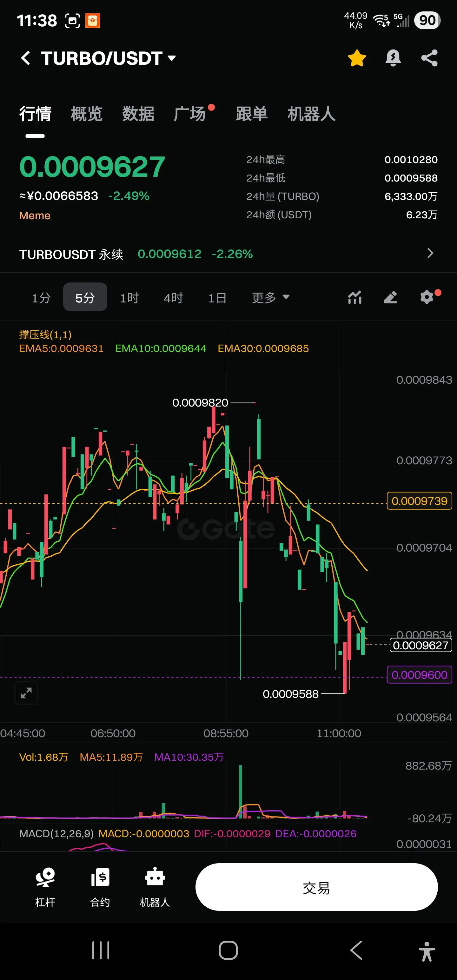Tap the Android system back button
Viewport: 457px width, 980px height.
[x=356, y=951]
